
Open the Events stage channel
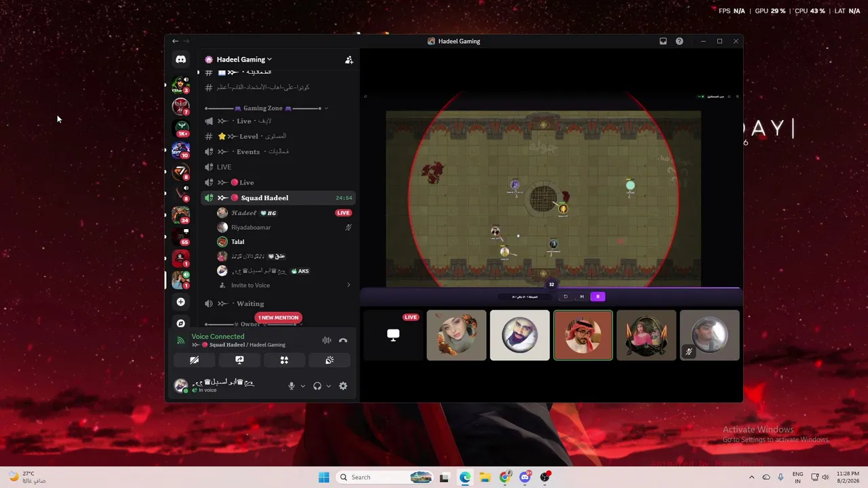[x=278, y=152]
